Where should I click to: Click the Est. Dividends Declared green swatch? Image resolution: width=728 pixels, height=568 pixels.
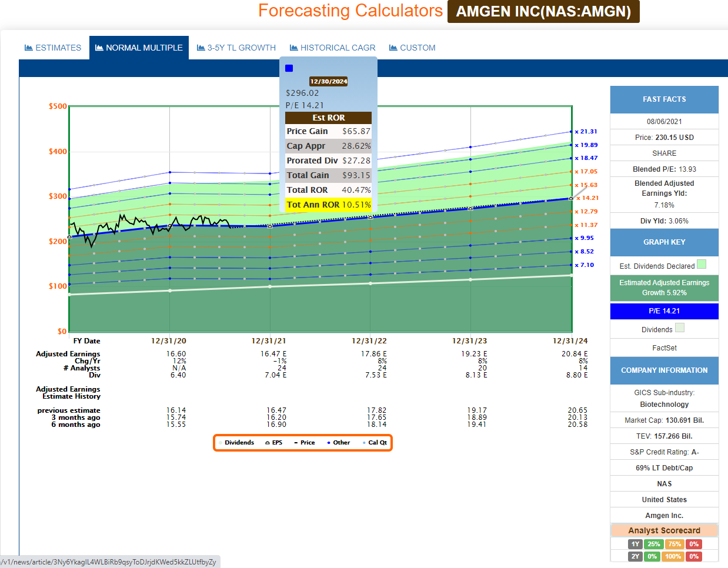701,265
